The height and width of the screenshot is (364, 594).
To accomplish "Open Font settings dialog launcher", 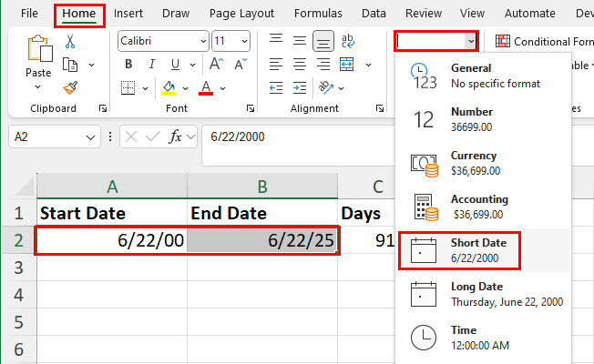I will tap(251, 108).
